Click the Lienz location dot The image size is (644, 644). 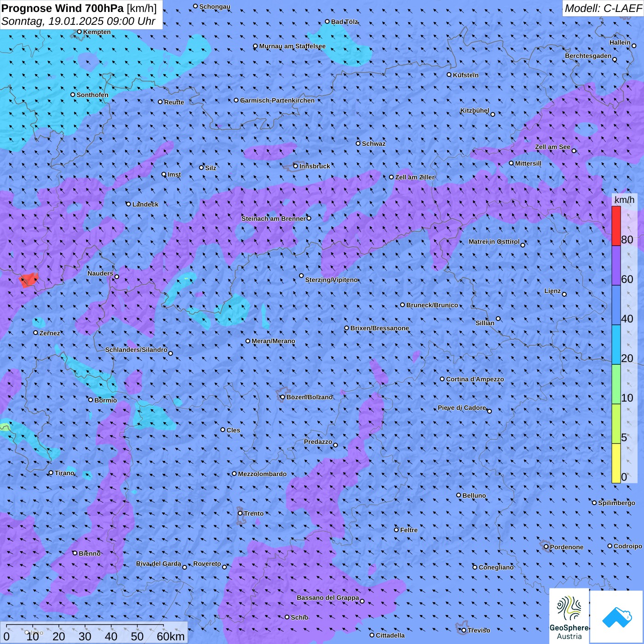click(x=564, y=294)
